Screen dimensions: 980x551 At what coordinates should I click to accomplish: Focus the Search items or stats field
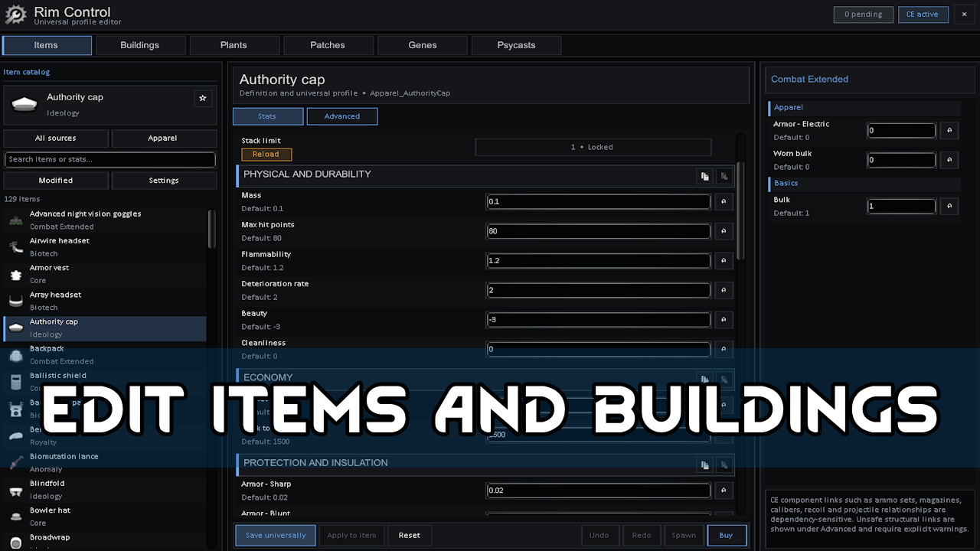(x=110, y=159)
